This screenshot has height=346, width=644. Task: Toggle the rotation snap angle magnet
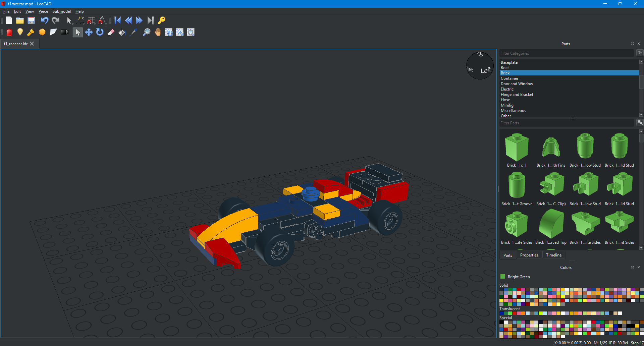coord(102,20)
